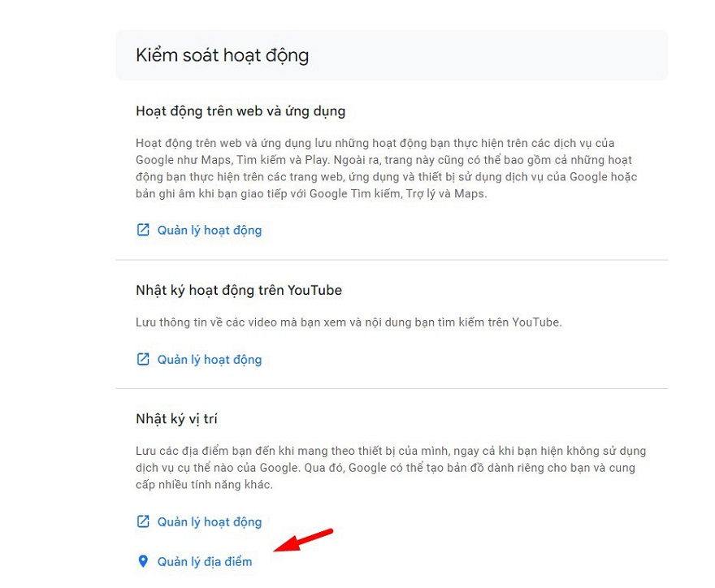The height and width of the screenshot is (588, 715).
Task: Open Quản lý hoạt động under Nhật ký vị trí
Action: [209, 521]
